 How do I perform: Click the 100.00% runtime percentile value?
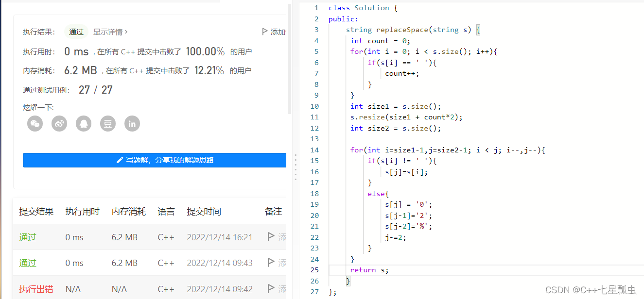click(x=205, y=51)
